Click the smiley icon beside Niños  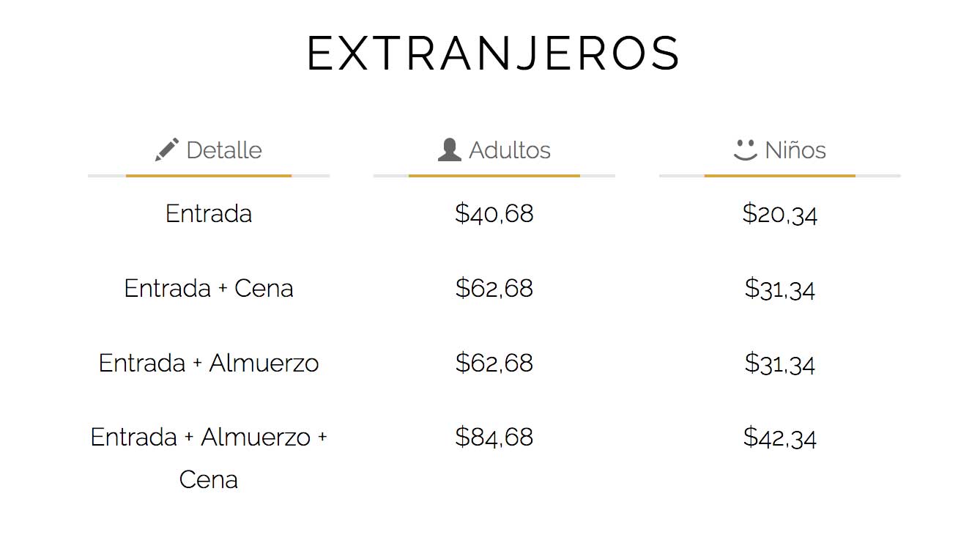[x=745, y=150]
